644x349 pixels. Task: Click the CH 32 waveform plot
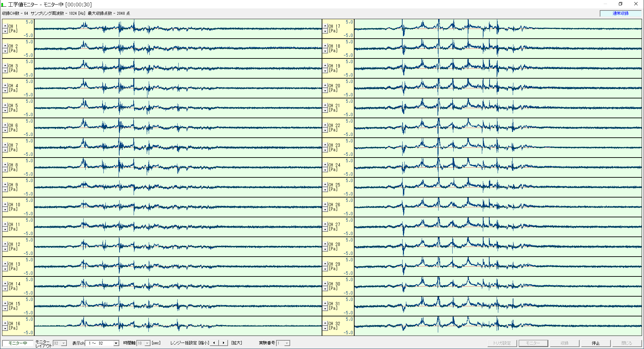(498, 326)
